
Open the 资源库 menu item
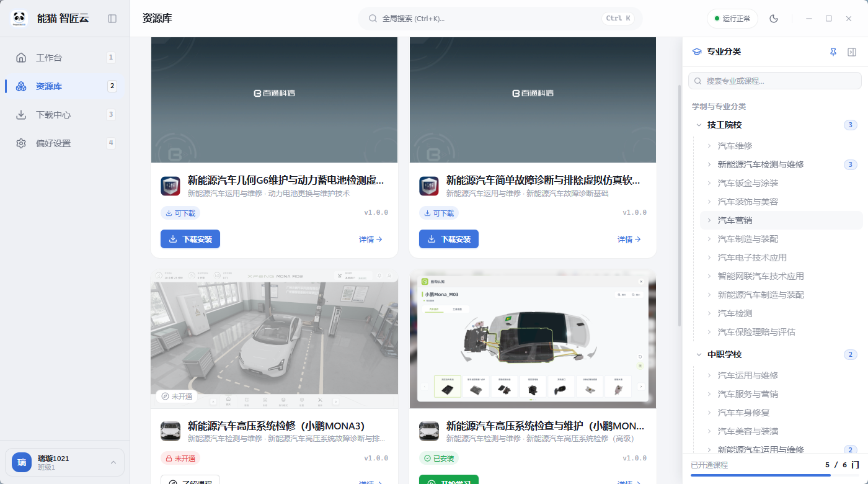65,86
